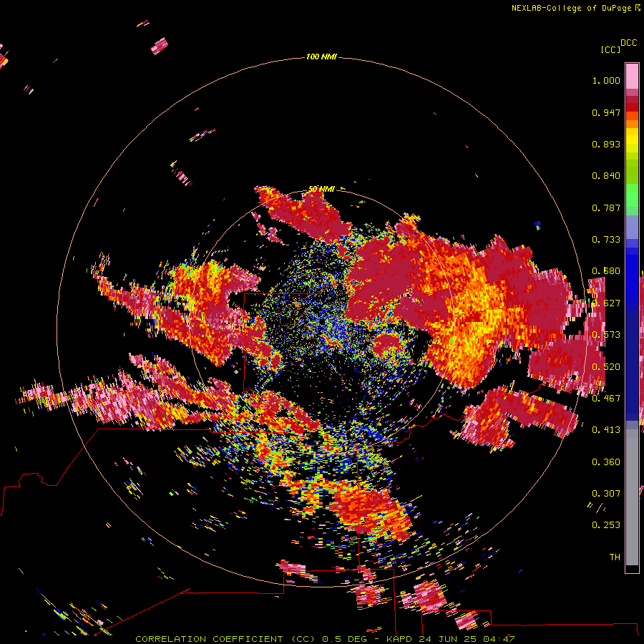Pick the orange color bar segment

pos(632,124)
